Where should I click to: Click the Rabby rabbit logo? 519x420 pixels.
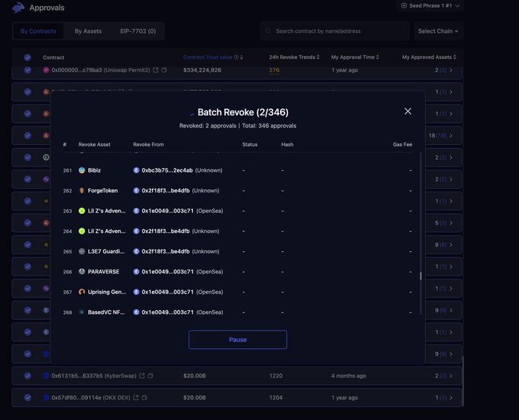[x=18, y=8]
